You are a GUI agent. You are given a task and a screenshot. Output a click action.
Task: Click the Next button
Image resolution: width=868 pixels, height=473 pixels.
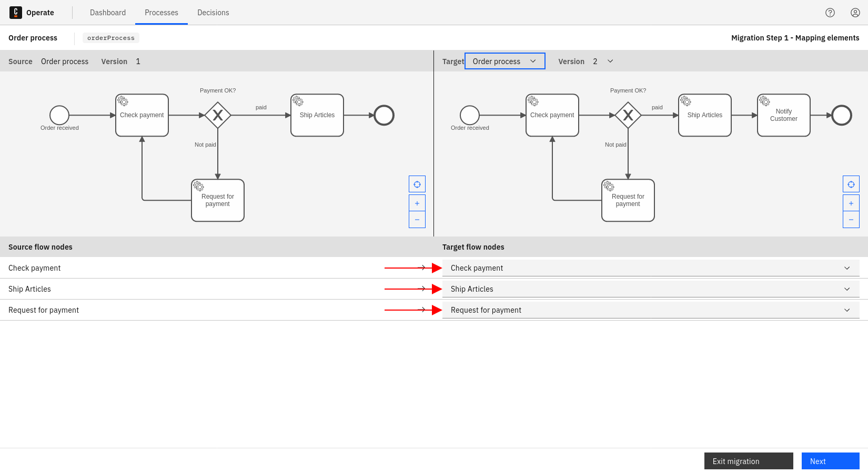(x=830, y=461)
